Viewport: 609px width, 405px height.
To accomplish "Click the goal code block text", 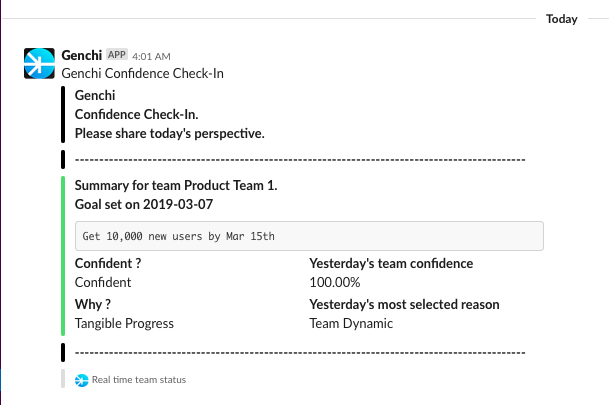I will tap(178, 236).
